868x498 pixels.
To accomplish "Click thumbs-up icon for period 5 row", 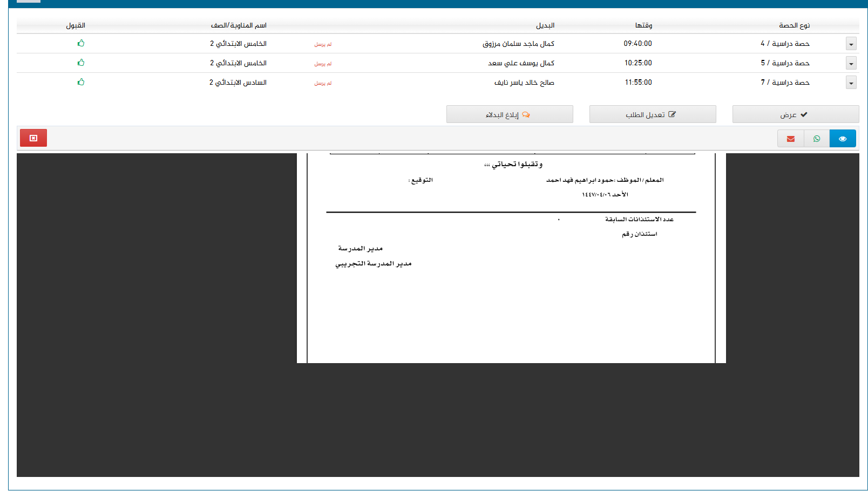I will pyautogui.click(x=81, y=63).
